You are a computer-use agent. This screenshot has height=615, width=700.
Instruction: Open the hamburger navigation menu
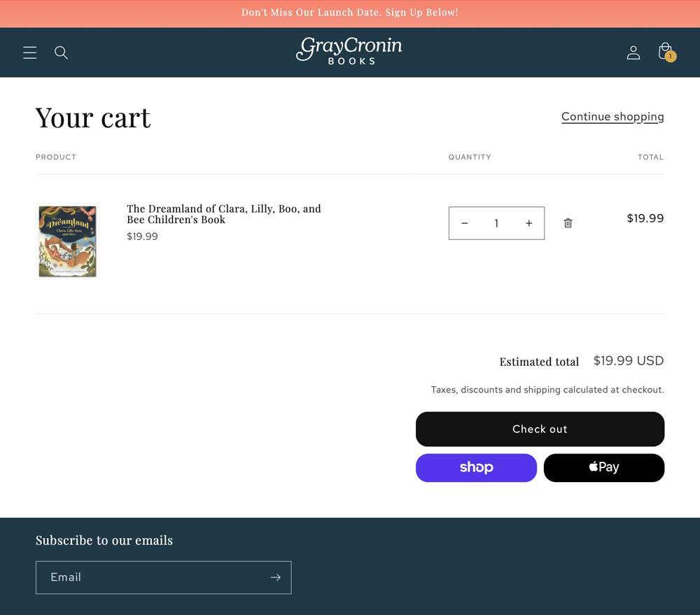[x=30, y=52]
